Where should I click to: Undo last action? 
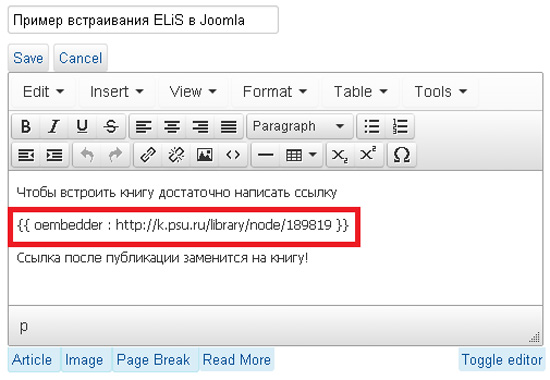pos(87,155)
